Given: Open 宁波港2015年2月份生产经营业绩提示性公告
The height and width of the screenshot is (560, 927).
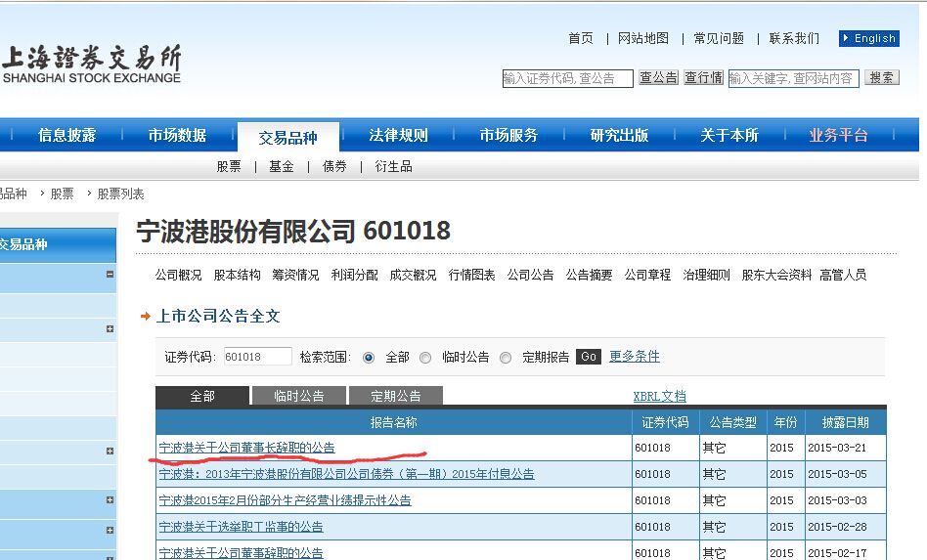Looking at the screenshot, I should click(x=285, y=500).
